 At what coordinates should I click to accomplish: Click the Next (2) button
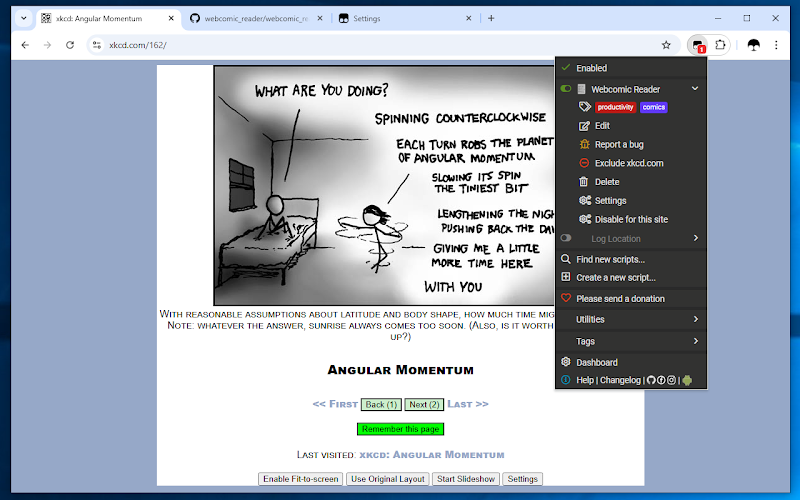[424, 404]
